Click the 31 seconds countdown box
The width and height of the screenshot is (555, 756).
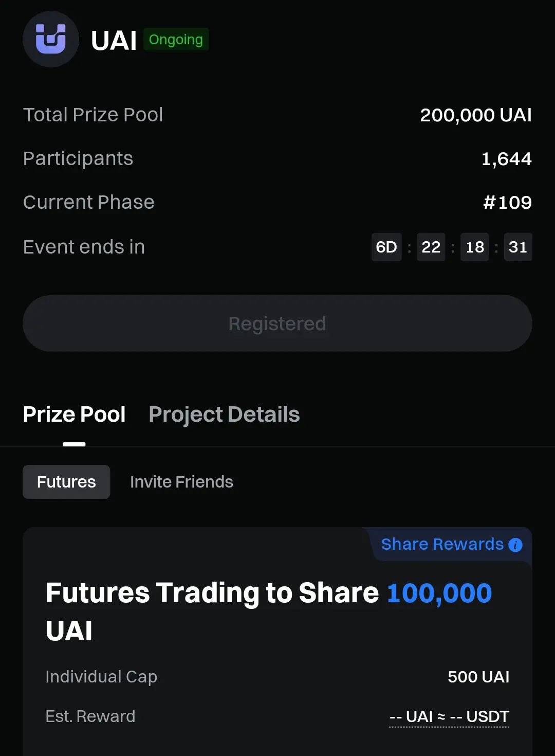pos(517,247)
